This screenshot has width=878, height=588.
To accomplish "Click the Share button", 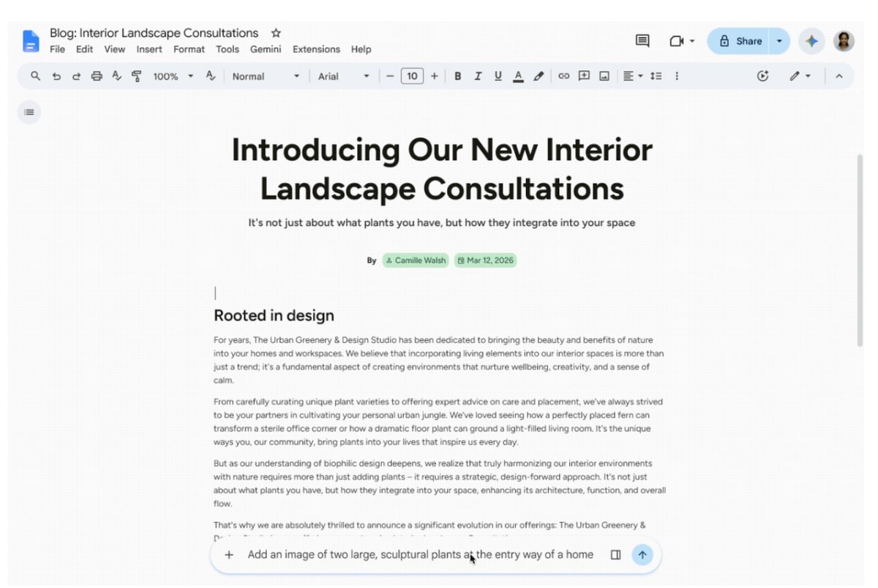I will (739, 41).
